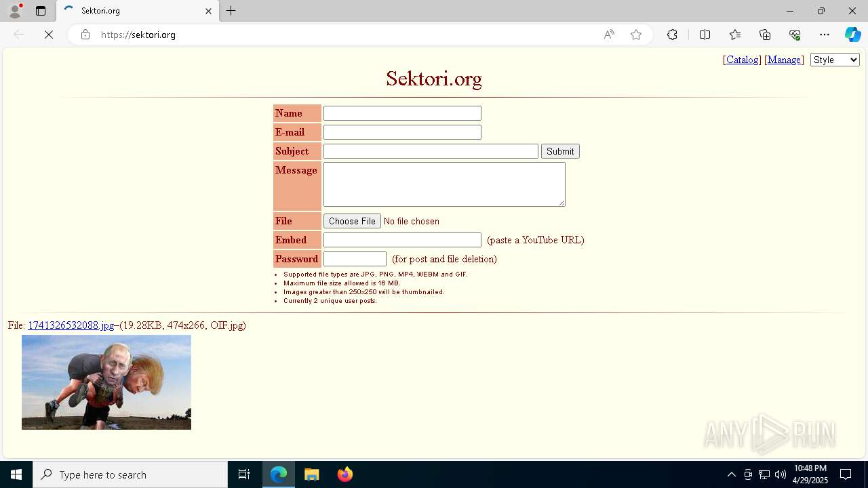Click the Submit button
Image resolution: width=868 pixels, height=488 pixels.
(560, 151)
